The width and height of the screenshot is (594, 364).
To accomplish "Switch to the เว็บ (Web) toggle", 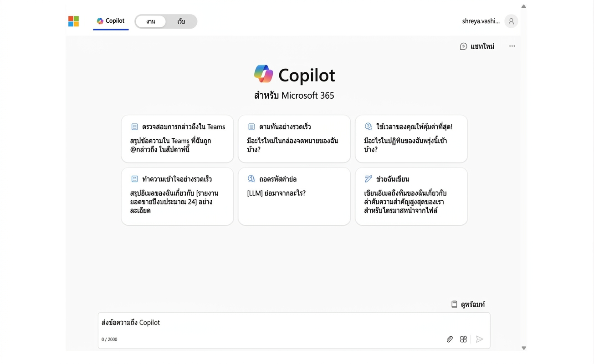I will 181,21.
